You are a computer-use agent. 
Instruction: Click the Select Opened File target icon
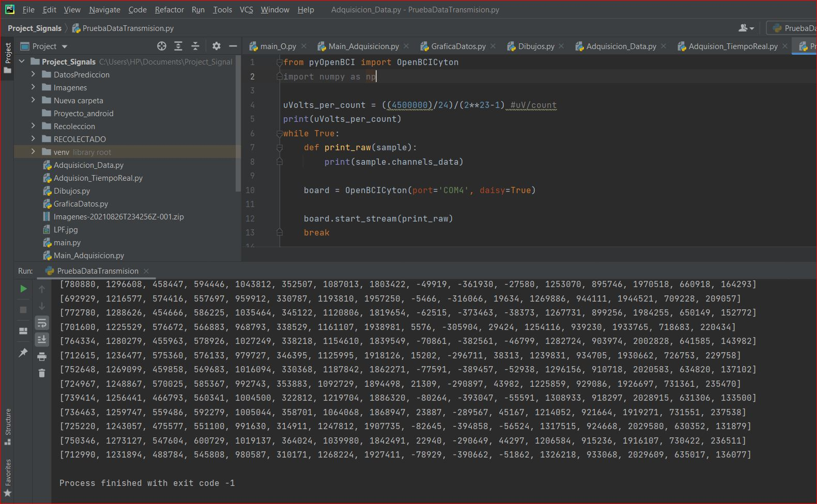pyautogui.click(x=162, y=46)
